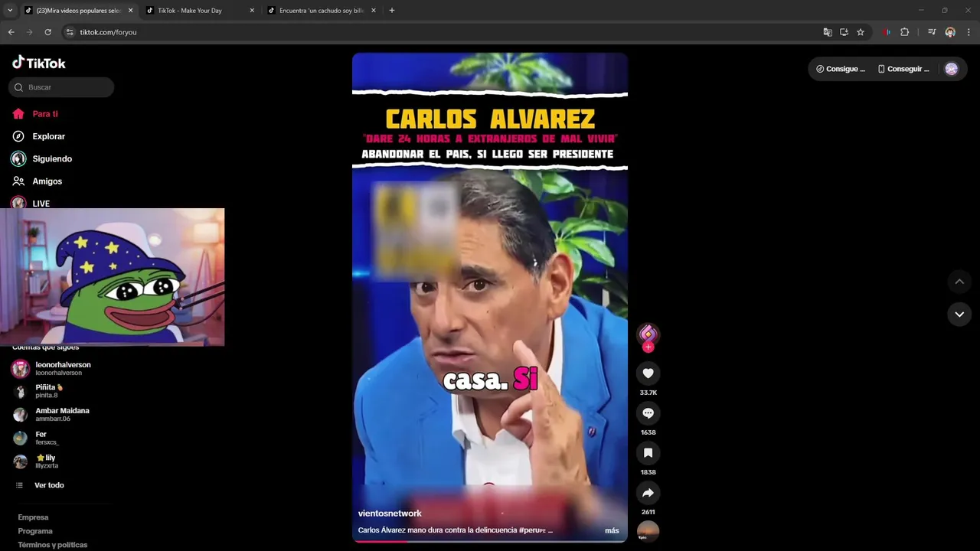Viewport: 980px width, 551px height.
Task: Open the sound disc thumbnail
Action: pos(648,531)
